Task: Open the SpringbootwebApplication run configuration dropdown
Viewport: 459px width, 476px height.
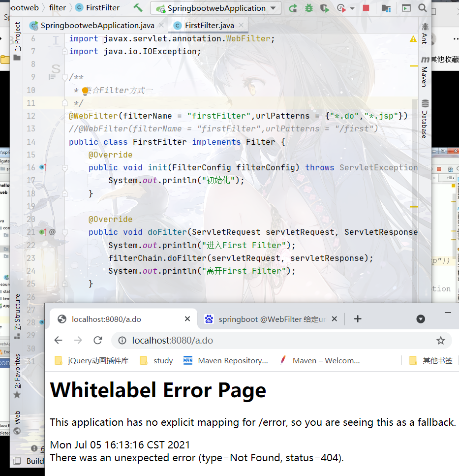Action: 215,8
